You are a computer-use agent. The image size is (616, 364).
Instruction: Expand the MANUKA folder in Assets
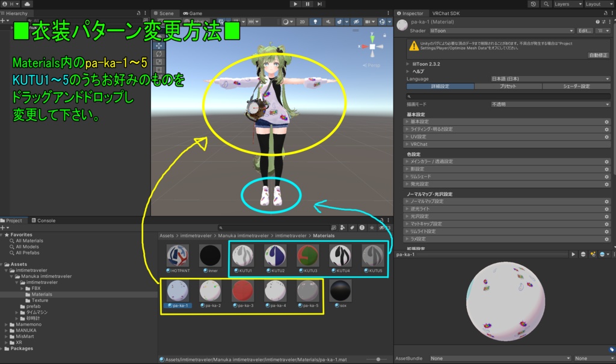click(x=6, y=330)
